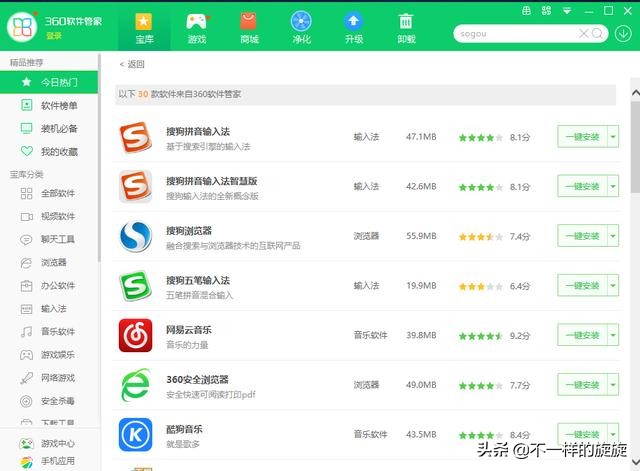Open the 商城 shopping tab
The image size is (640, 471).
pos(249,28)
